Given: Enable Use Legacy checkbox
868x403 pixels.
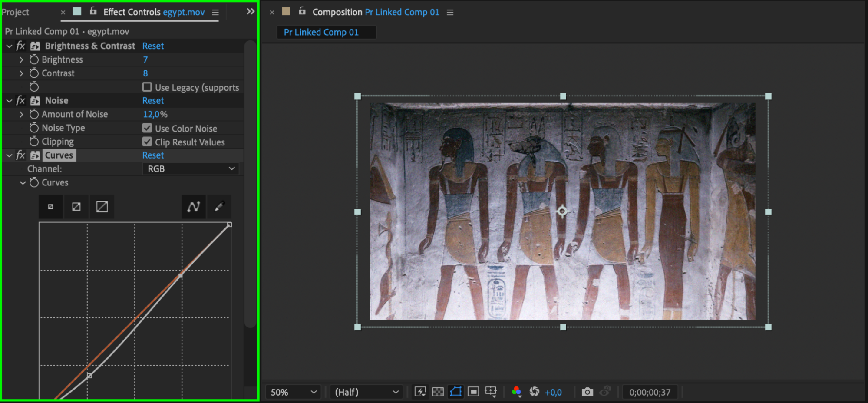Looking at the screenshot, I should tap(147, 87).
